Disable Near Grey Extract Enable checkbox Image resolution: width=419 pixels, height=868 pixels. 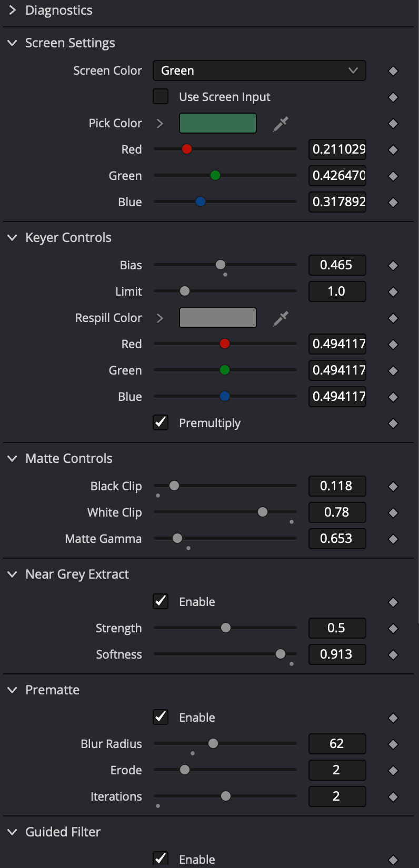click(161, 601)
